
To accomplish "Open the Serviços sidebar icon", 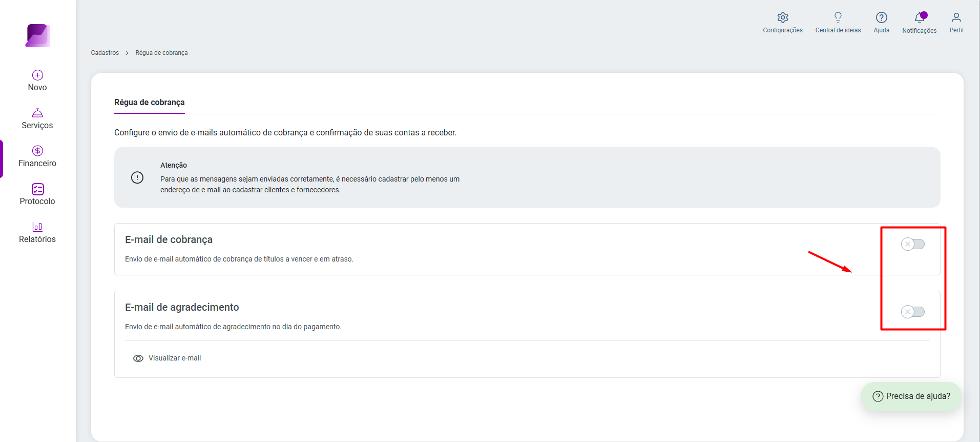I will [37, 113].
